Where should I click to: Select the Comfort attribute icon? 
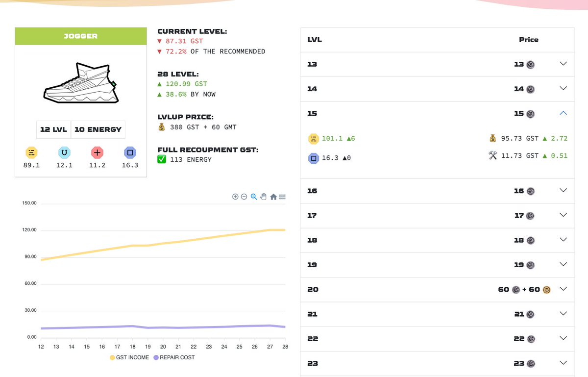coord(97,152)
